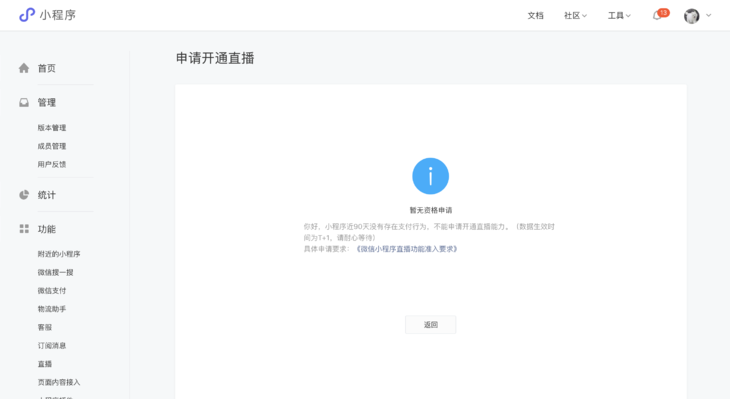Open 成员管理 in sidebar
Screen dimensions: 730x399
click(x=52, y=146)
